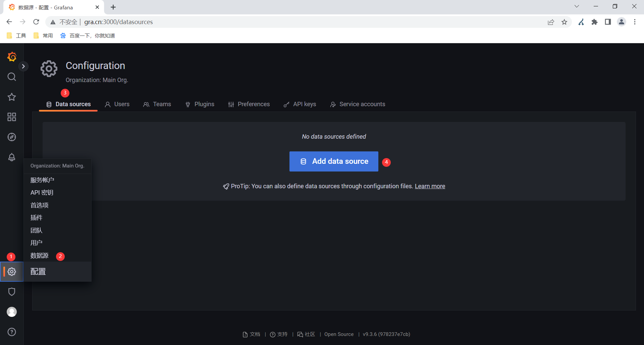Screen dimensions: 644x345
Task: Open the Dashboards grid icon in sidebar
Action: tap(12, 117)
